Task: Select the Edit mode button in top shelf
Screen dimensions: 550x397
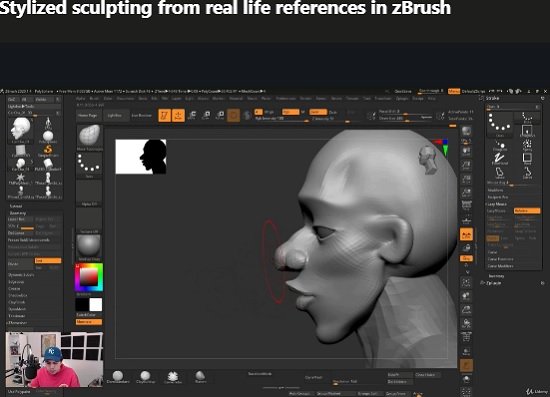Action: coord(165,115)
